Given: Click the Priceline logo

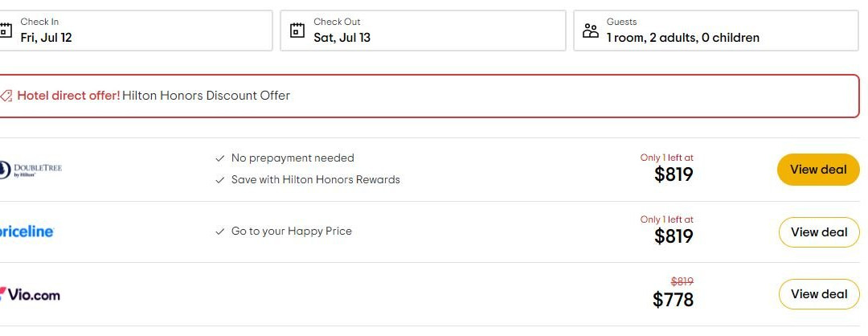Looking at the screenshot, I should [x=27, y=232].
